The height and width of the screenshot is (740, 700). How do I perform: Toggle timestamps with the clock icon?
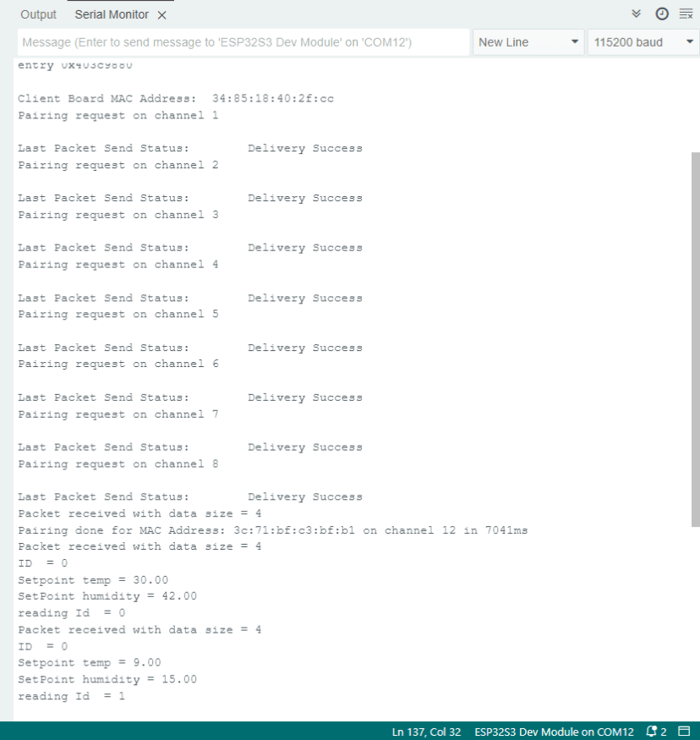(x=661, y=14)
